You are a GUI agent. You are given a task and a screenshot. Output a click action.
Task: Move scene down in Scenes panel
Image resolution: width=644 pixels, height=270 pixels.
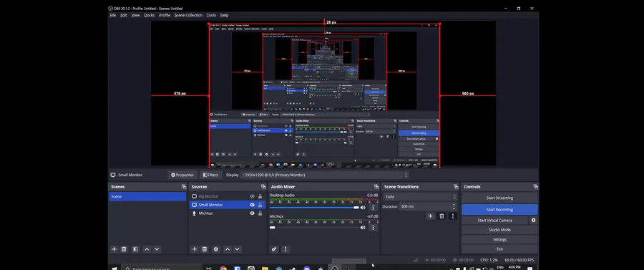[x=157, y=249]
